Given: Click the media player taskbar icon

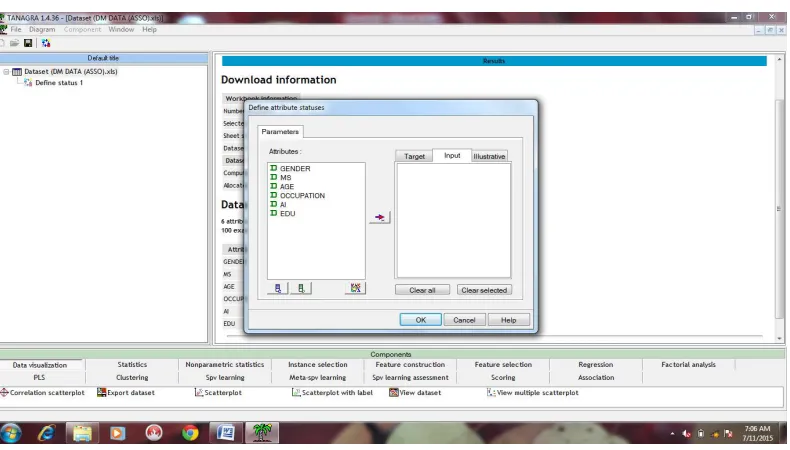Looking at the screenshot, I should (118, 433).
